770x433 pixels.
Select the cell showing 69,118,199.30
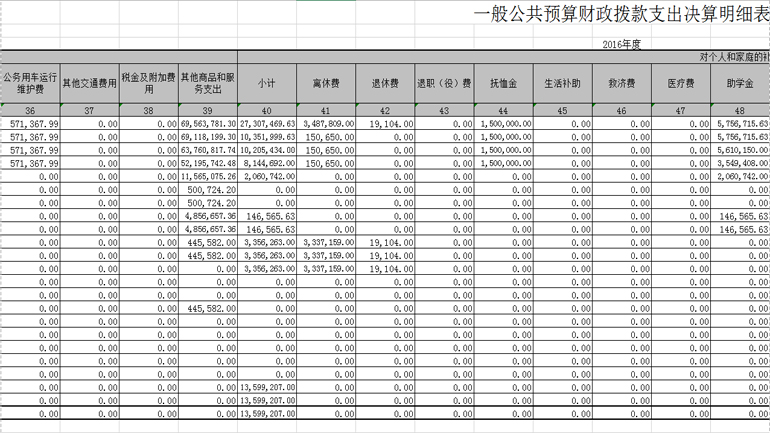click(208, 137)
